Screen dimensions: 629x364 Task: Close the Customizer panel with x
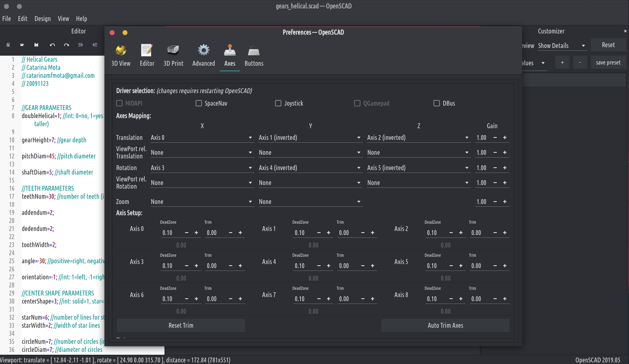(625, 31)
